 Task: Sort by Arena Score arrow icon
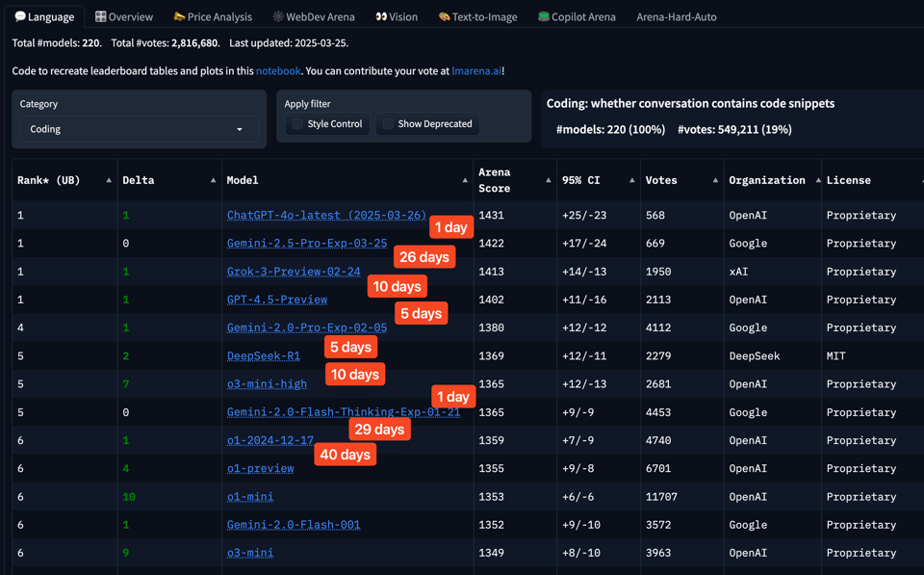point(549,180)
